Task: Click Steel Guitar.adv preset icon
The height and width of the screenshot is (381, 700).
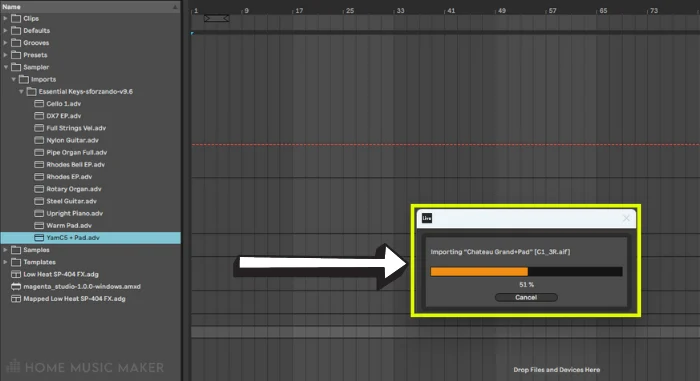Action: pos(39,201)
